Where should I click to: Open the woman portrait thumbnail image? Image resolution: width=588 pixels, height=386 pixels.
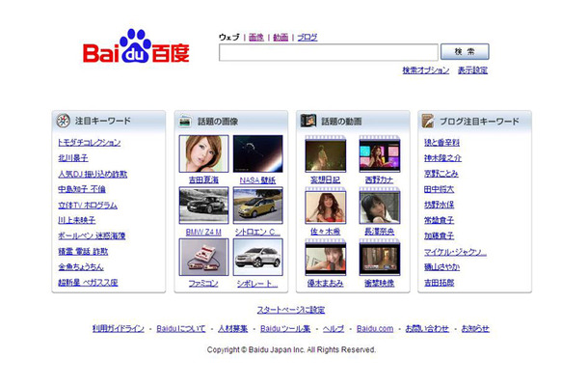203,153
